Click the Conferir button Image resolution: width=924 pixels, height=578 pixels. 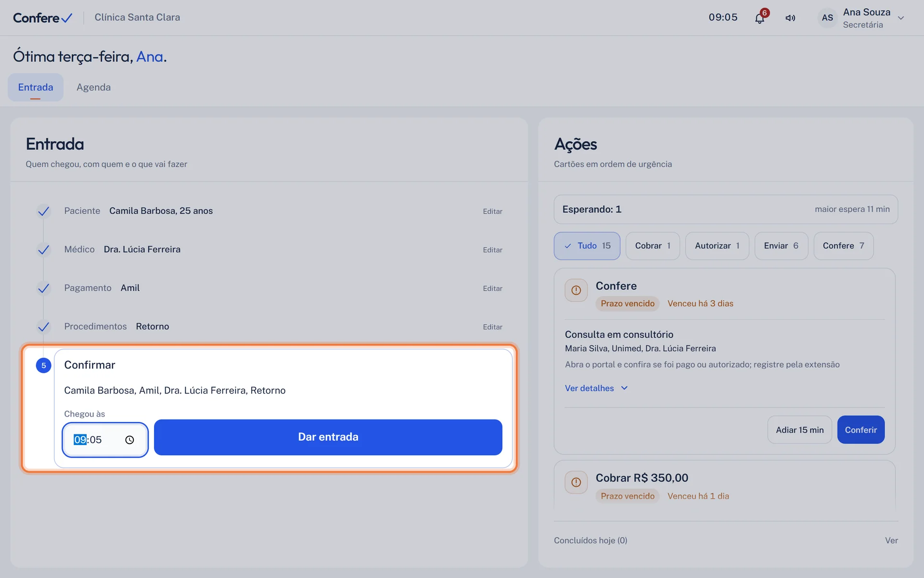click(x=860, y=430)
